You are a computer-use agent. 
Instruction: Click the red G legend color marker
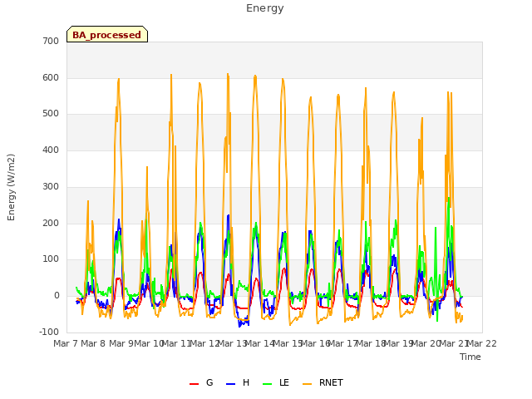[x=194, y=384]
